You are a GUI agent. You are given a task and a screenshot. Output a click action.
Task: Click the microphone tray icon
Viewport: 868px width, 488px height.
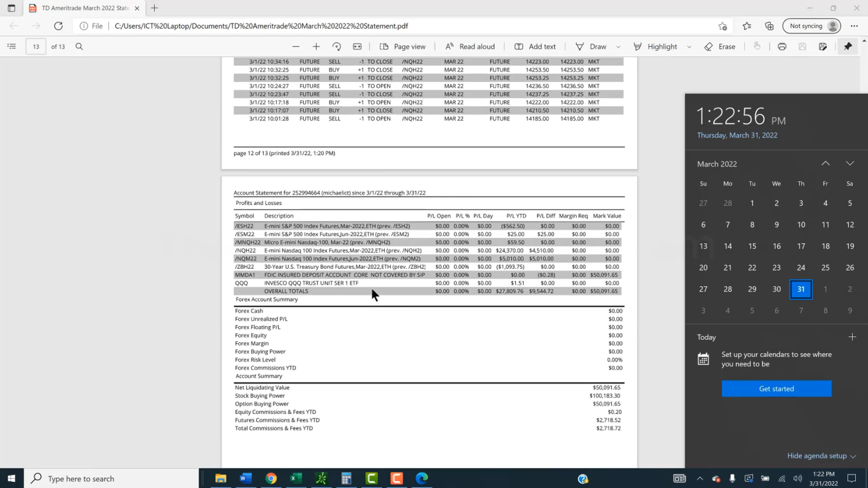(732, 478)
